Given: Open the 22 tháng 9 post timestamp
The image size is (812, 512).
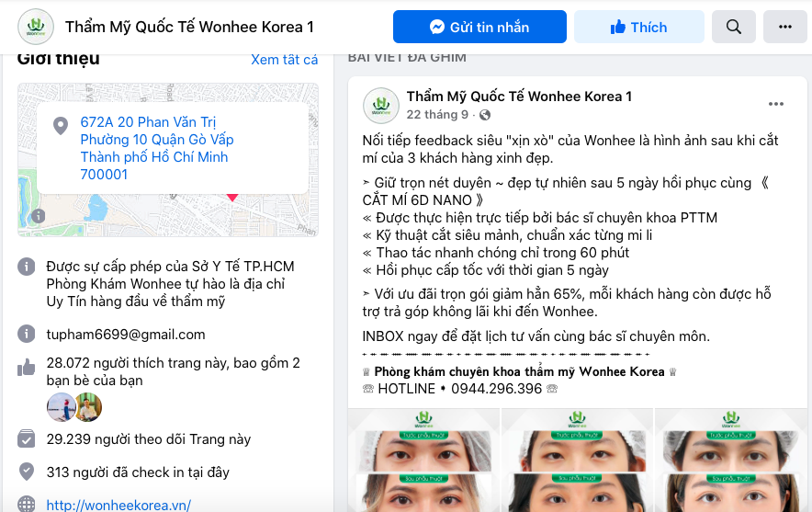Looking at the screenshot, I should pos(437,115).
